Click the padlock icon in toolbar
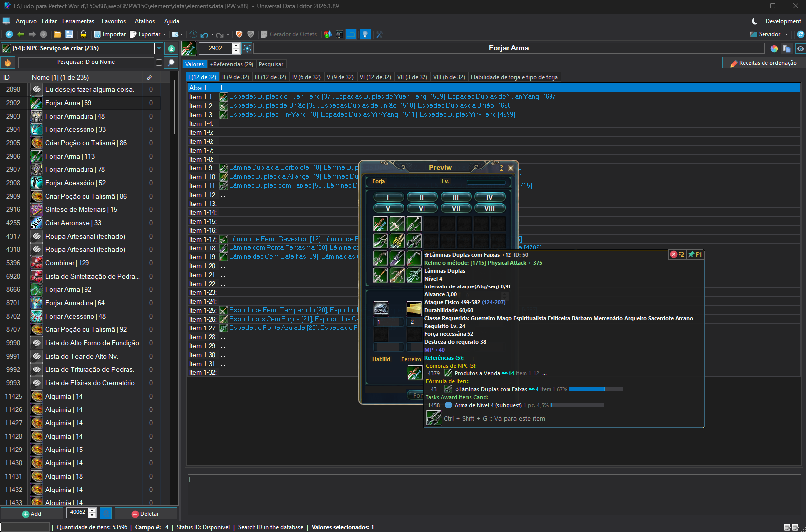The image size is (806, 532). point(84,34)
